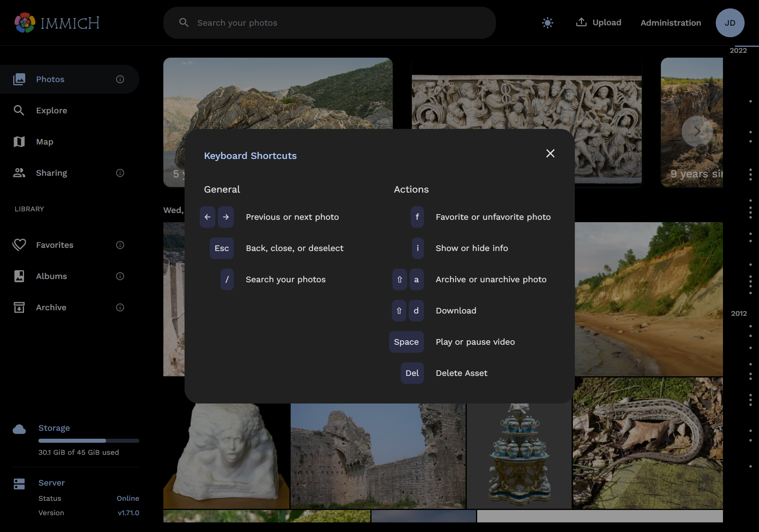Show info icon next to Photos

pyautogui.click(x=120, y=79)
